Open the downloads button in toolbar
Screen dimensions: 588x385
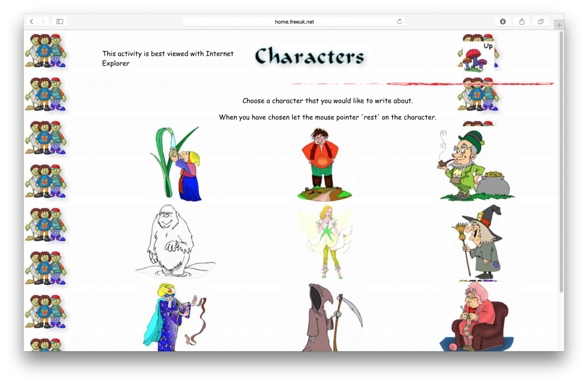[503, 21]
